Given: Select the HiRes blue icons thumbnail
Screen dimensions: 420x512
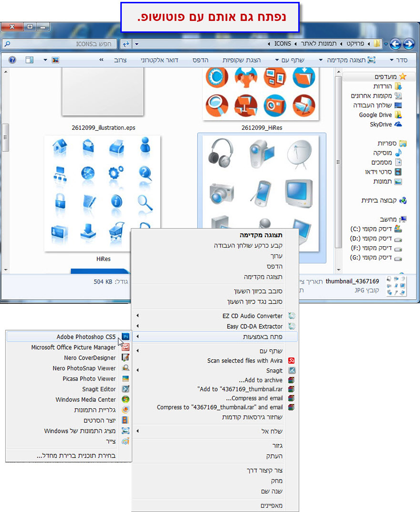Looking at the screenshot, I should pyautogui.click(x=102, y=193).
